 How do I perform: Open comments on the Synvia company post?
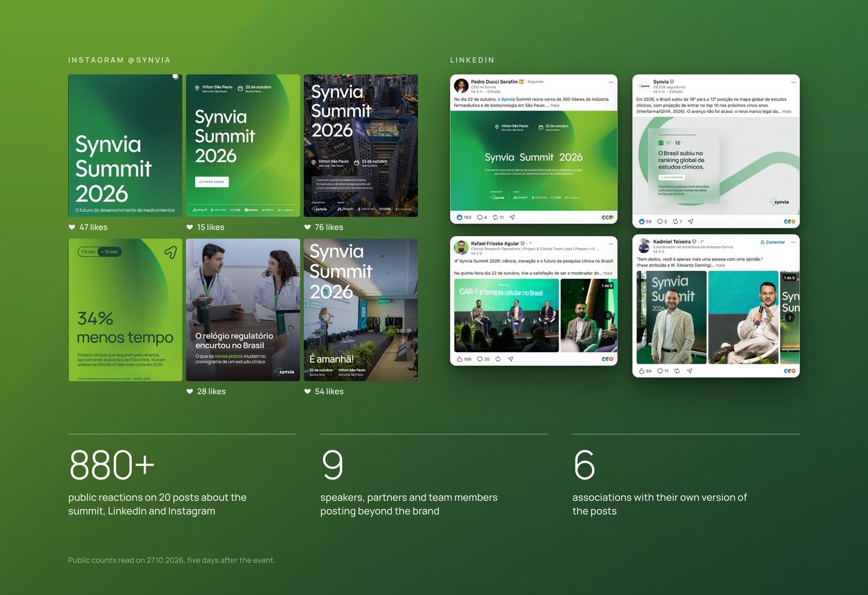(660, 221)
